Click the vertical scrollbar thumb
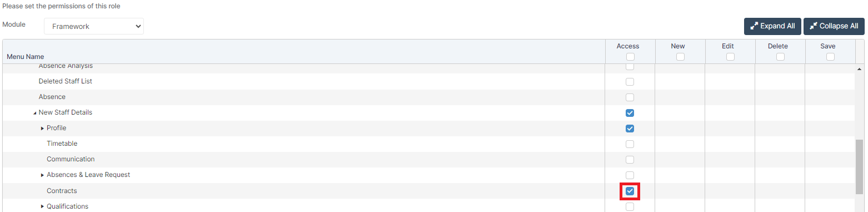The width and height of the screenshot is (868, 212). [860, 166]
